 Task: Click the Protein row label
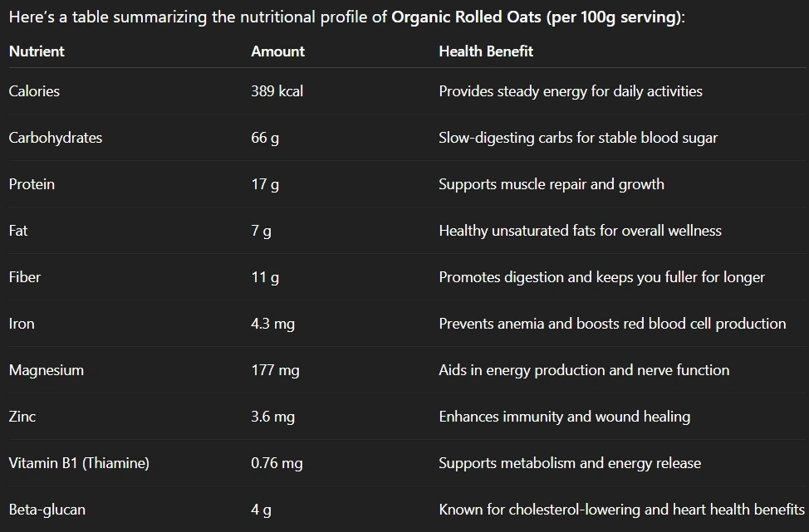coord(32,184)
